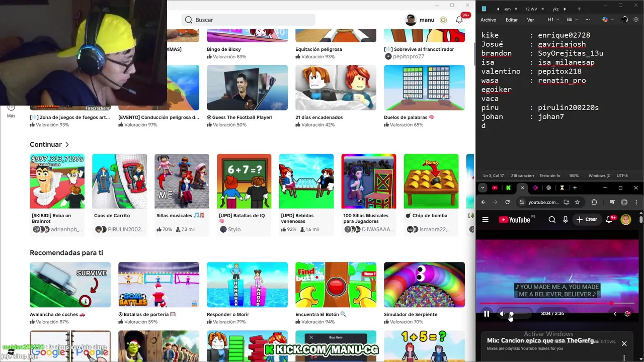The image size is (644, 362).
Task: Open a new Chrome tab
Action: [x=575, y=188]
